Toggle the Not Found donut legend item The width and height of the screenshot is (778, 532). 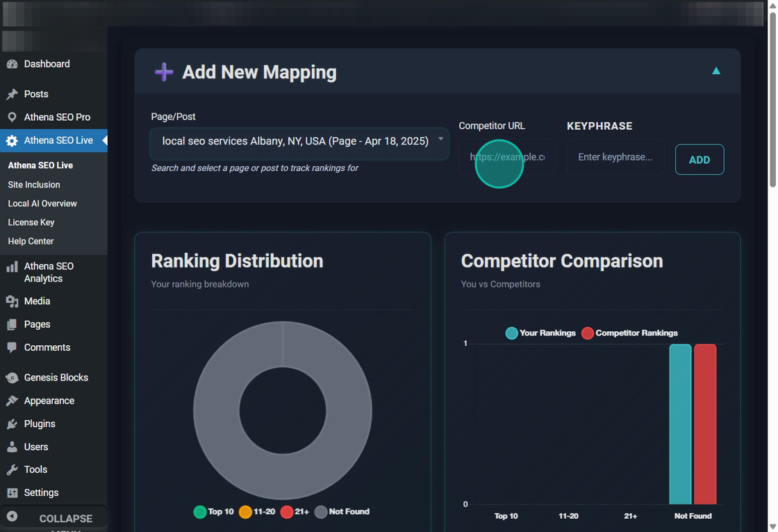tap(342, 512)
